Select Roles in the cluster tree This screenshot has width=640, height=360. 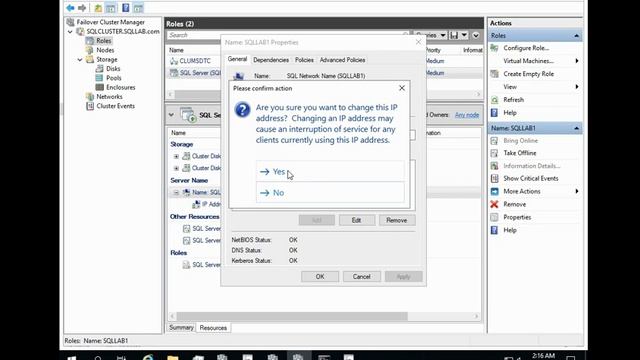tap(104, 41)
